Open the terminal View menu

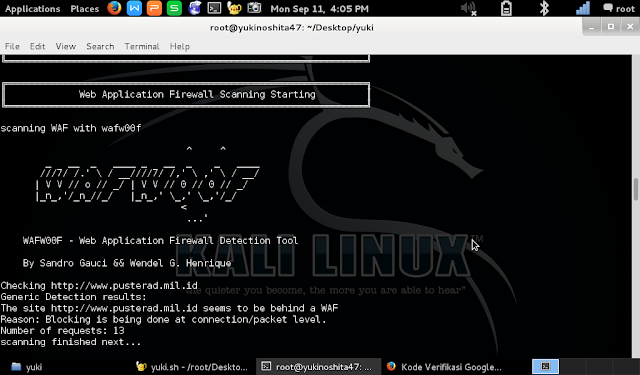pyautogui.click(x=66, y=47)
